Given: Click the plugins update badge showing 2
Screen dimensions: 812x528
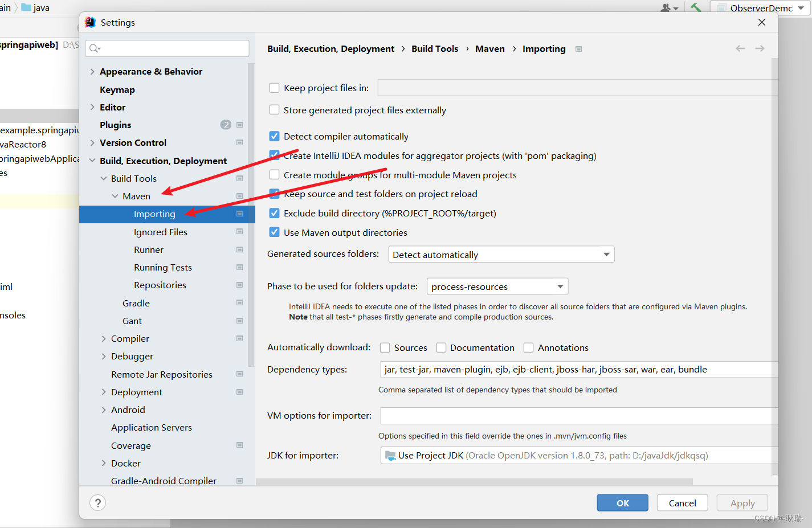Looking at the screenshot, I should 226,125.
